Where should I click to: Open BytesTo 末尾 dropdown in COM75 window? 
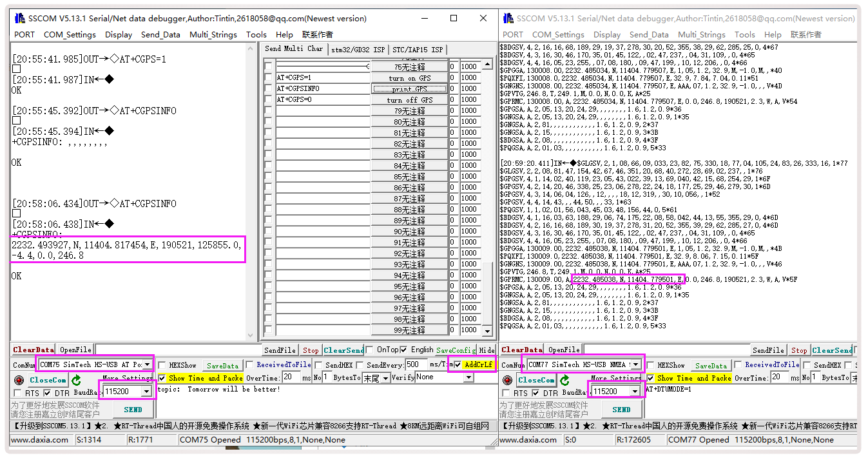click(x=386, y=378)
